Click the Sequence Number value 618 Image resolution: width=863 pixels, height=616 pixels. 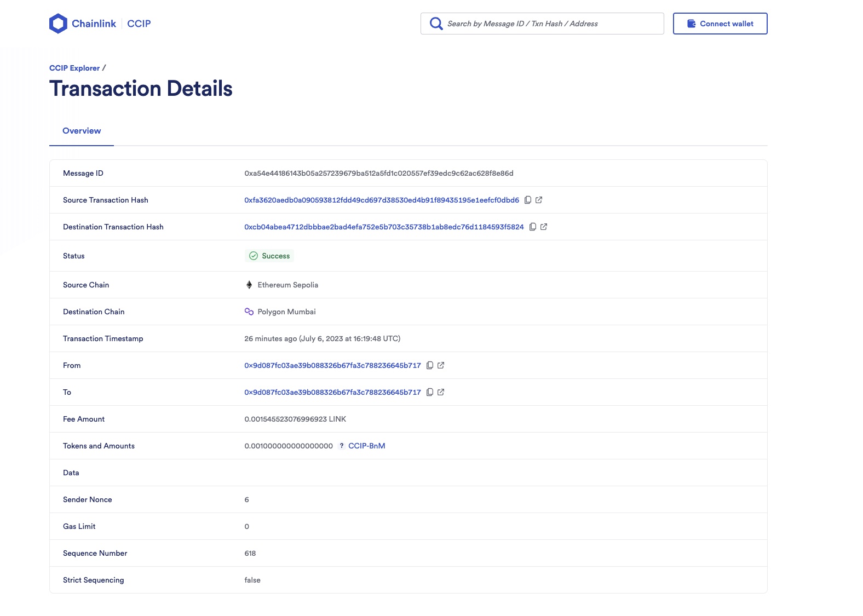point(250,553)
